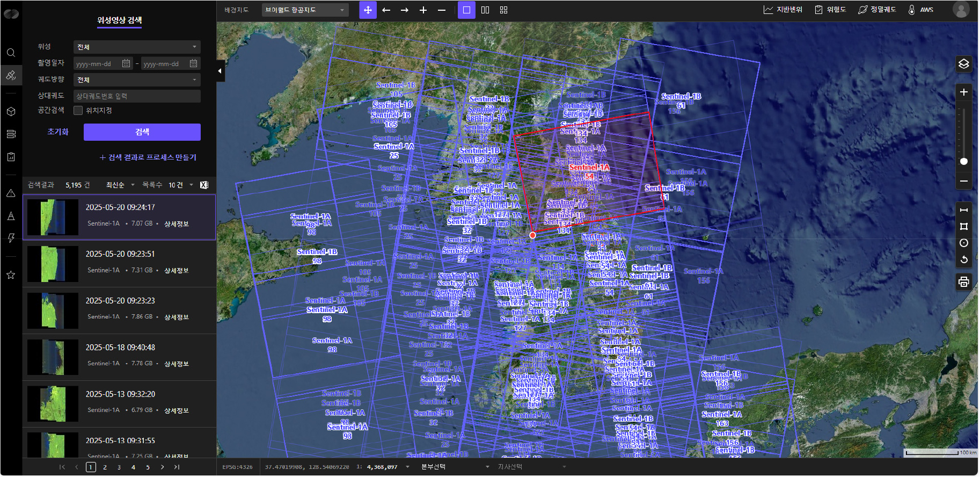Open the 위성 satellite dropdown

[x=137, y=47]
